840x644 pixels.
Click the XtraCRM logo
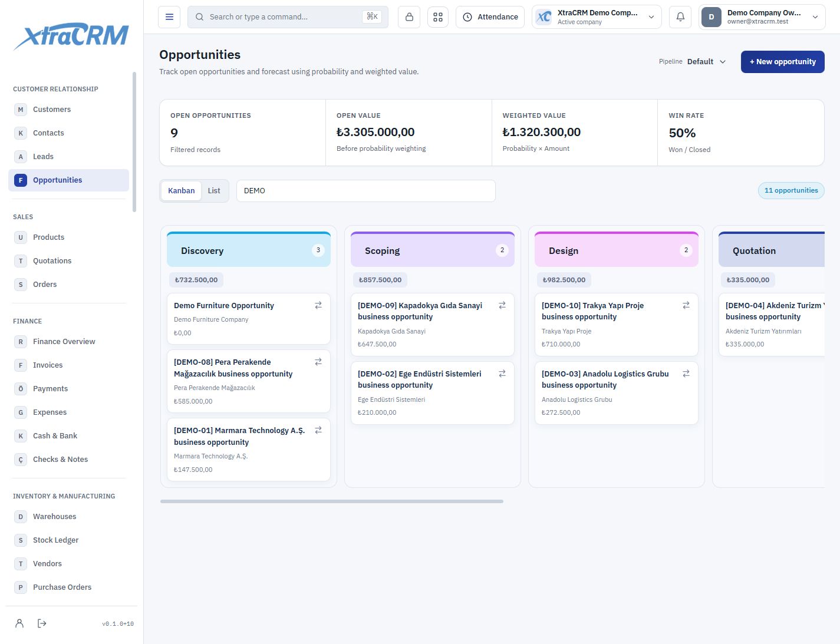click(71, 36)
